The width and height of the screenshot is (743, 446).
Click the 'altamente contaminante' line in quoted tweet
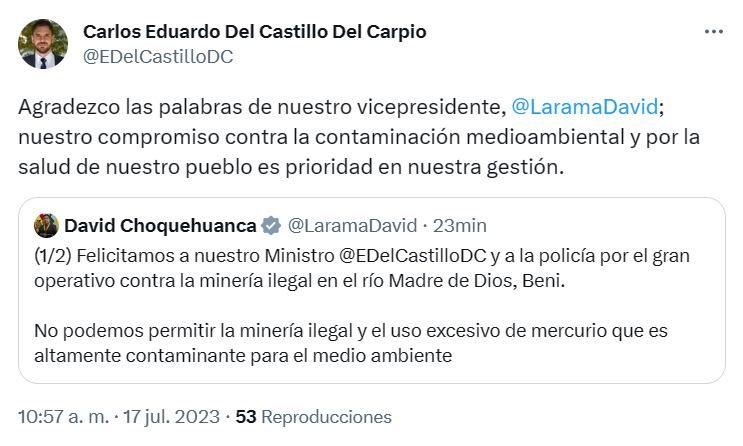pyautogui.click(x=245, y=354)
